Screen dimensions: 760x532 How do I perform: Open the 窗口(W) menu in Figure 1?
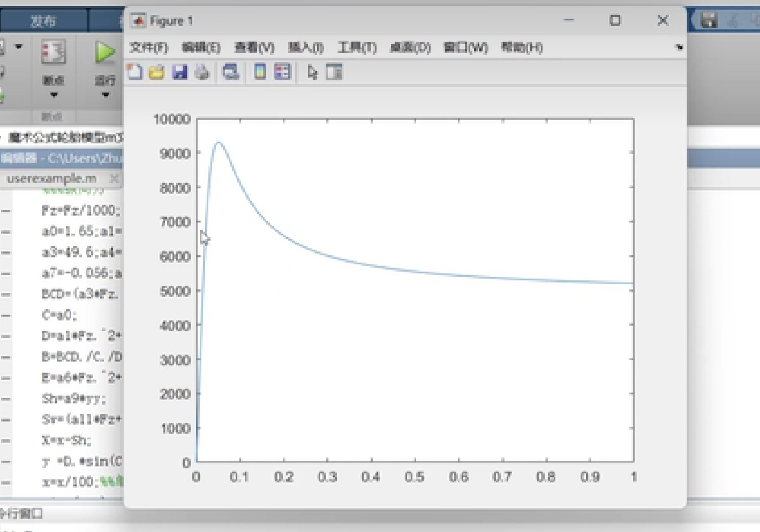click(465, 48)
